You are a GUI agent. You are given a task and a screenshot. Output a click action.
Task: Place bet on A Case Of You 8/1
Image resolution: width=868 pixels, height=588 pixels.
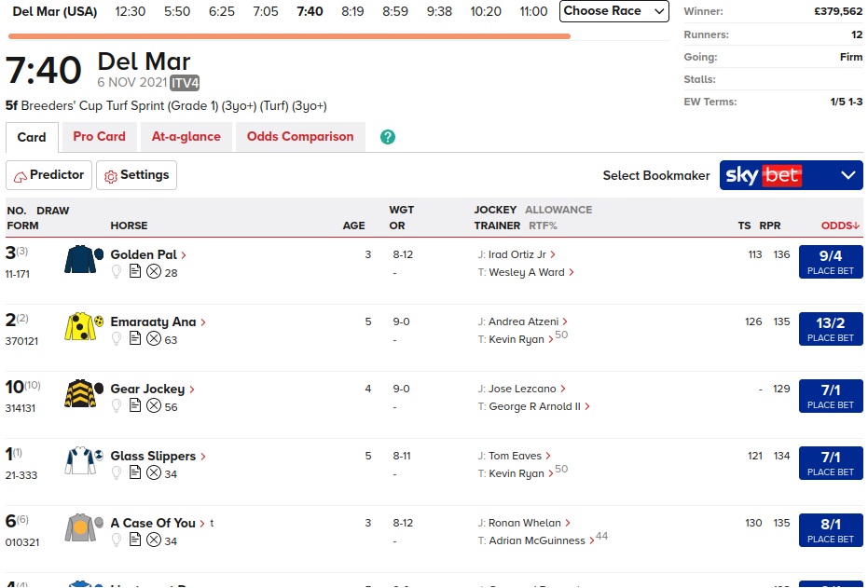coord(831,530)
